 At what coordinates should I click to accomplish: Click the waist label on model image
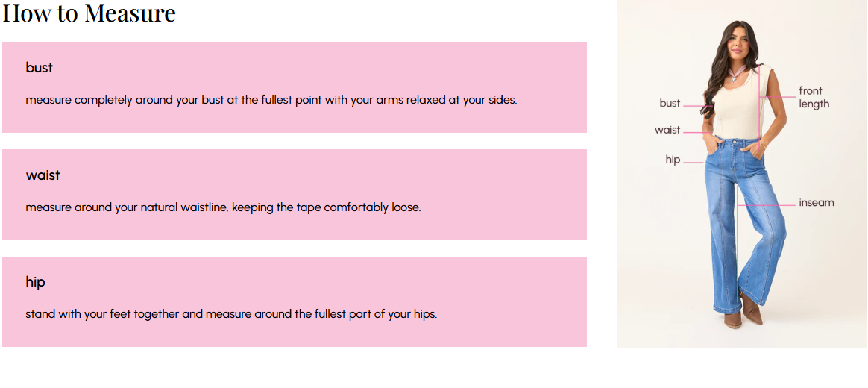(x=667, y=130)
